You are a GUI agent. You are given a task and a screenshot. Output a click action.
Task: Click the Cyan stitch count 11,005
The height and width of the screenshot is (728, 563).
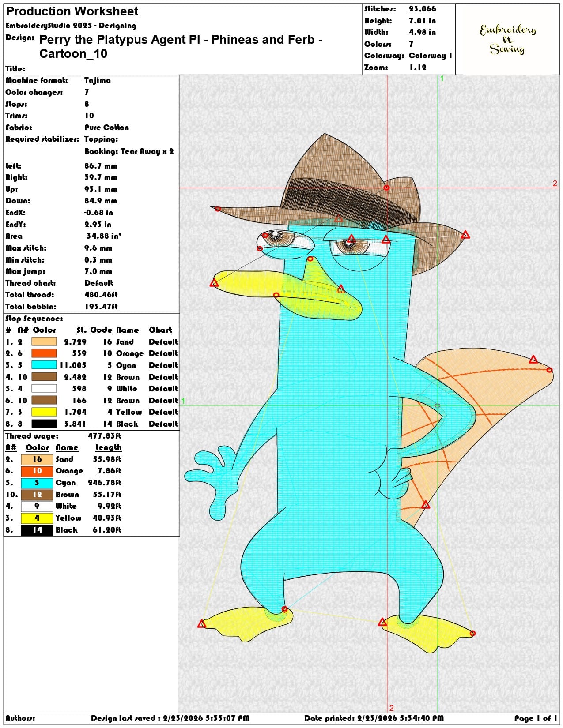[73, 365]
